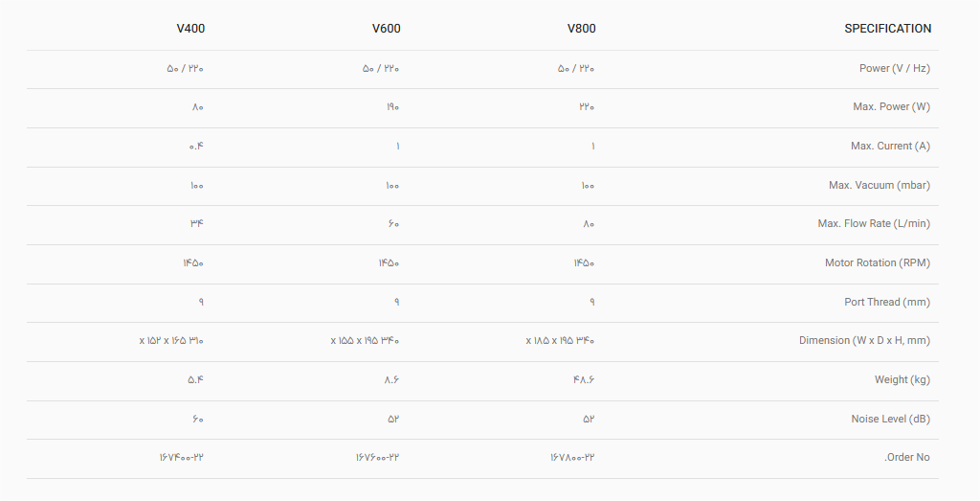
Task: Click the V800 column header
Action: tap(581, 29)
